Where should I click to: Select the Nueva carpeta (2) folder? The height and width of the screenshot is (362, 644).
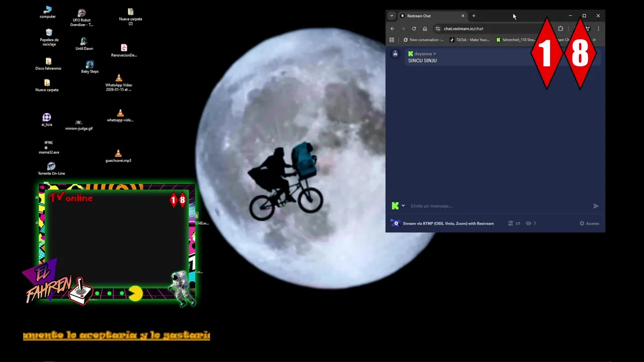click(x=130, y=17)
